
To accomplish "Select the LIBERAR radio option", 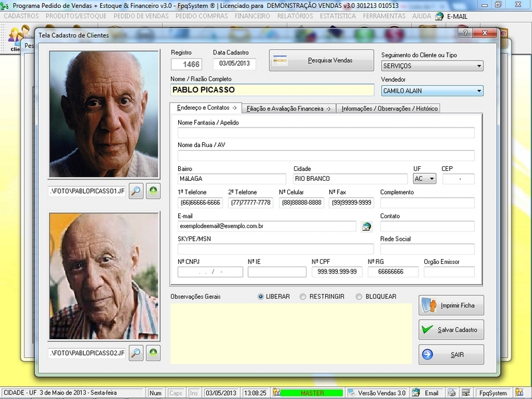I will 261,297.
